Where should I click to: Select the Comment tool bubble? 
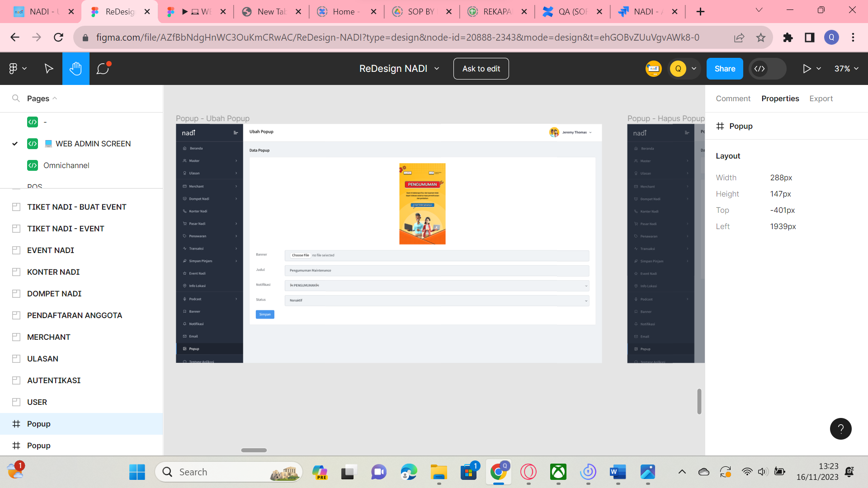pos(103,69)
